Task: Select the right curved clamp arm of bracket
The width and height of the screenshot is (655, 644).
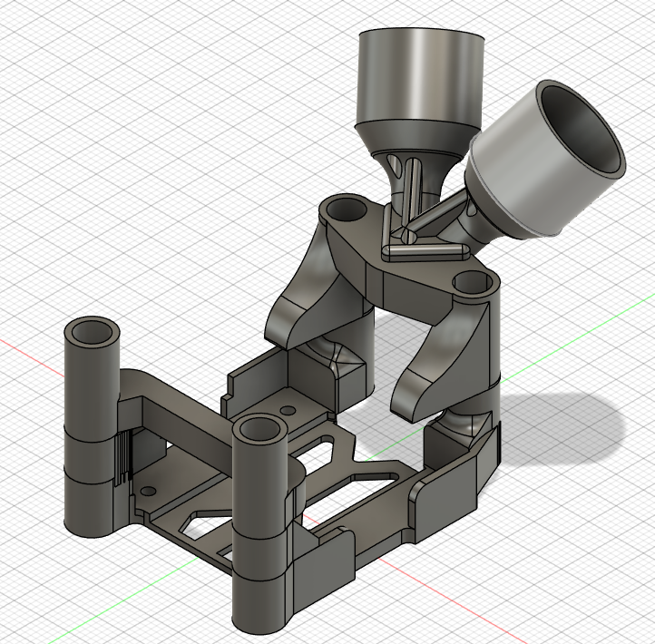Action: (x=443, y=366)
